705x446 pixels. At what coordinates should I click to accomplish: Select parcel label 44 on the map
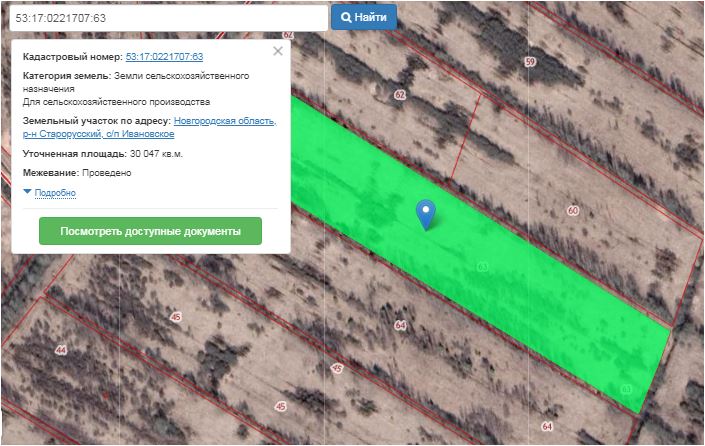(x=61, y=350)
